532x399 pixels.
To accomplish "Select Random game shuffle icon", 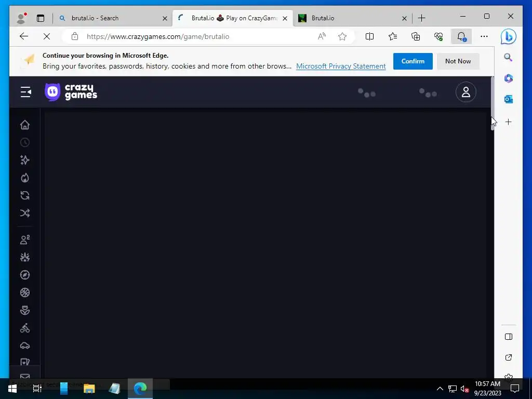I will [x=25, y=213].
